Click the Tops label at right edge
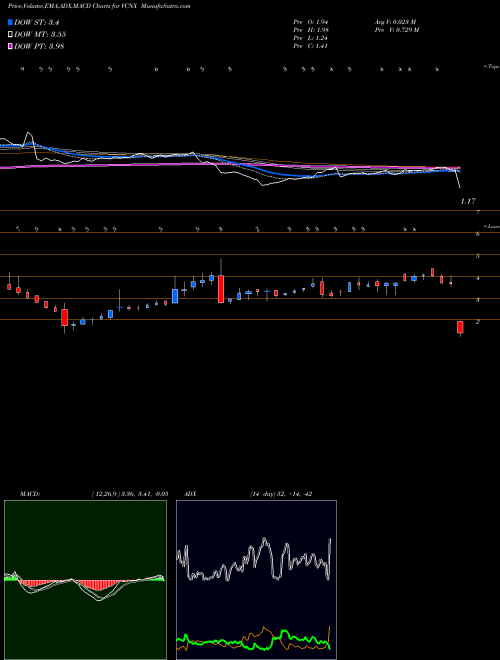The width and height of the screenshot is (500, 660). (x=492, y=67)
